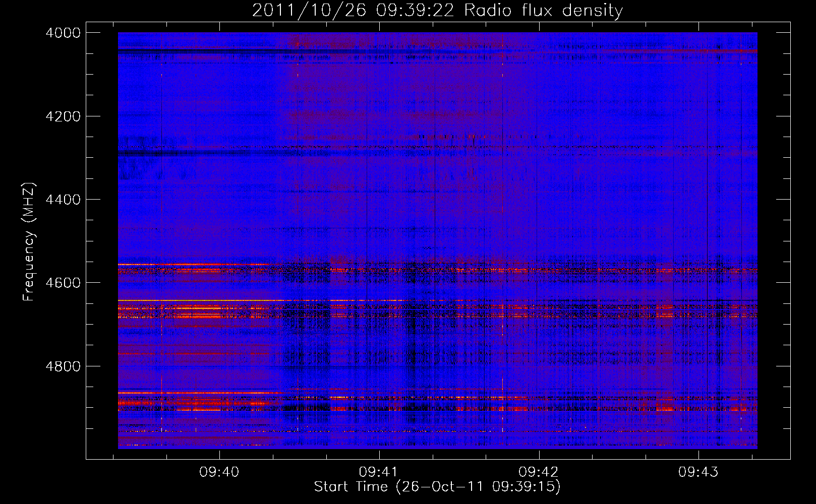Click the 'Frequency (MHZ)' axis title
The image size is (816, 504).
[x=29, y=241]
